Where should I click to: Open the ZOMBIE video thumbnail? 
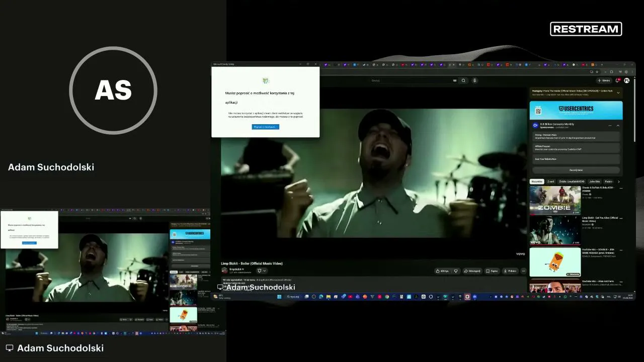555,200
